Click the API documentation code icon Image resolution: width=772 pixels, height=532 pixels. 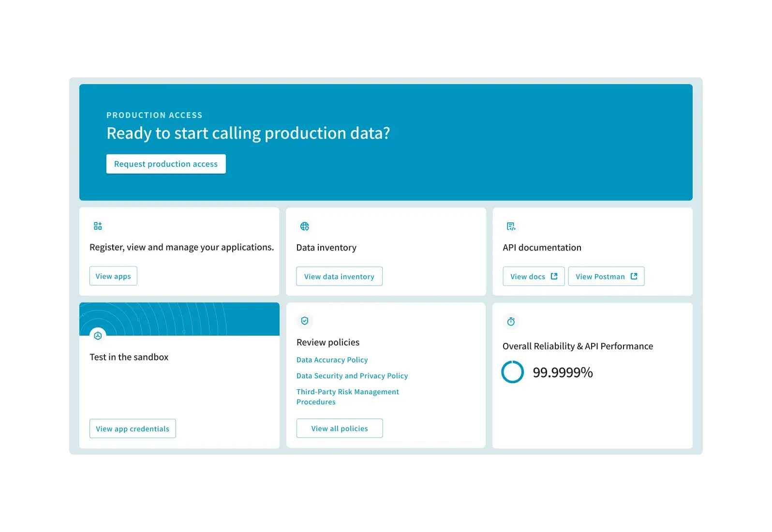point(511,226)
